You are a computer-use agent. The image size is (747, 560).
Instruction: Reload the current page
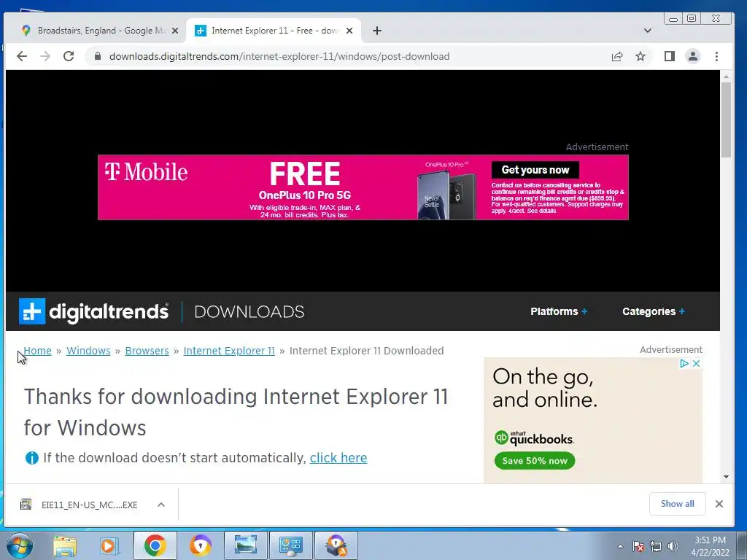click(x=69, y=56)
